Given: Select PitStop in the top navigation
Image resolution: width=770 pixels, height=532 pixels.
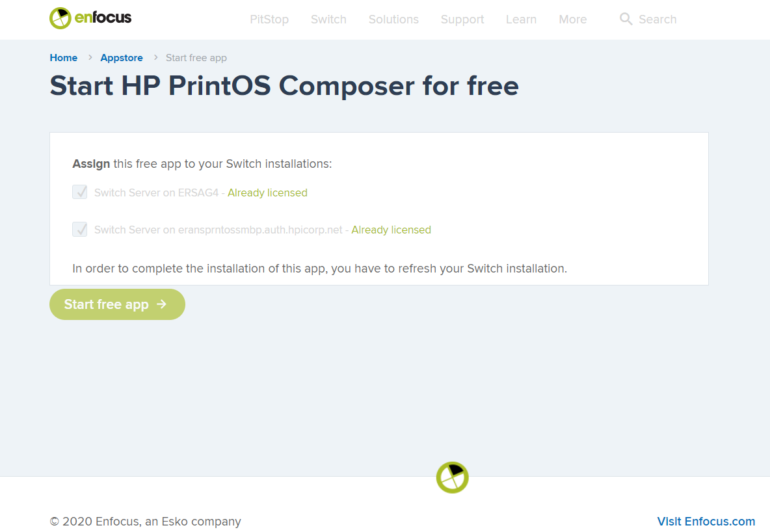Looking at the screenshot, I should 269,20.
